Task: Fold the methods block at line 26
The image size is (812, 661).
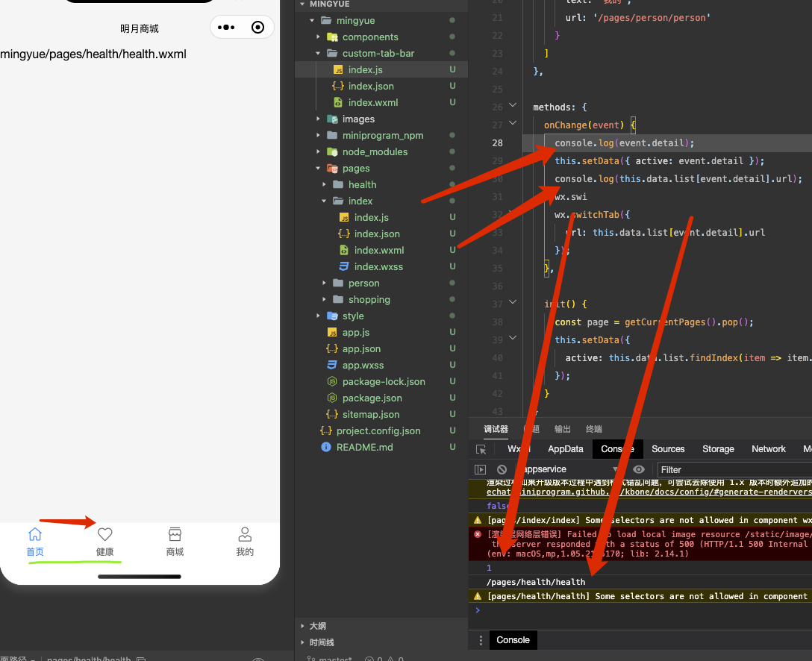Action: (513, 106)
